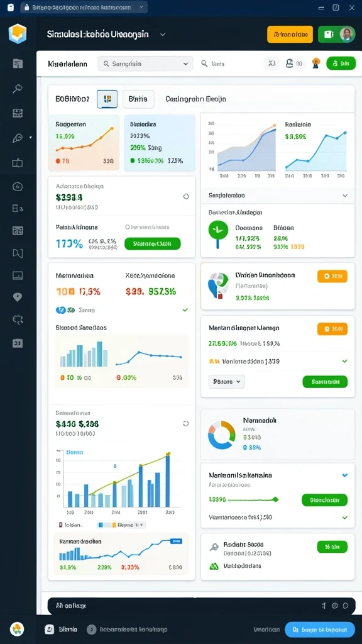Select the gauge dial icon in the sidebar

(x=18, y=186)
